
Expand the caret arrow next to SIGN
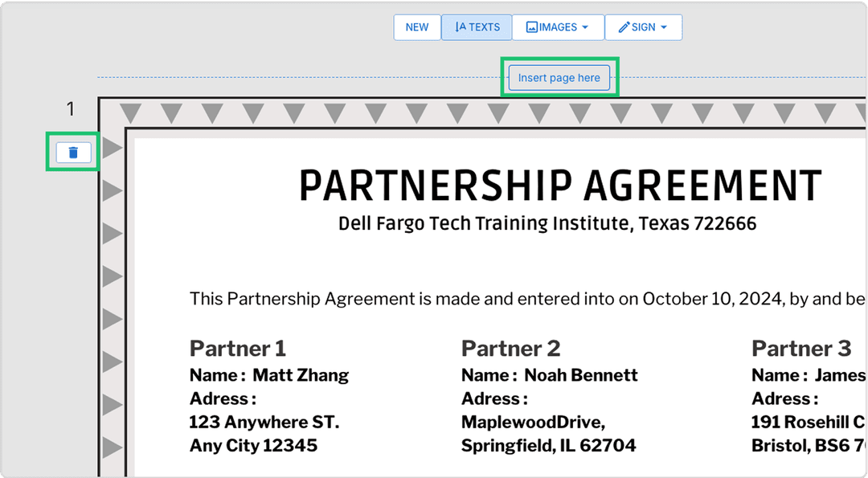[664, 27]
